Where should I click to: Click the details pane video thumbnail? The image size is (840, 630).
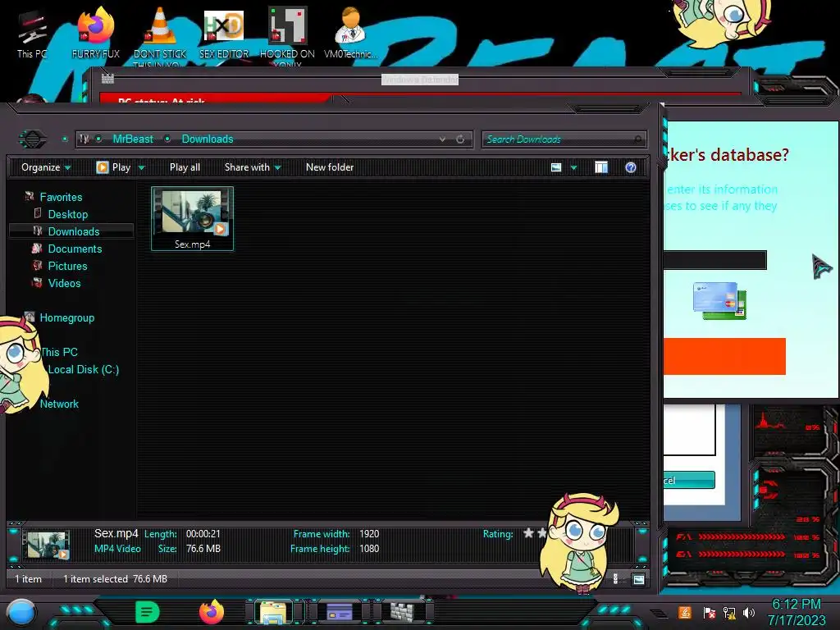coord(48,546)
